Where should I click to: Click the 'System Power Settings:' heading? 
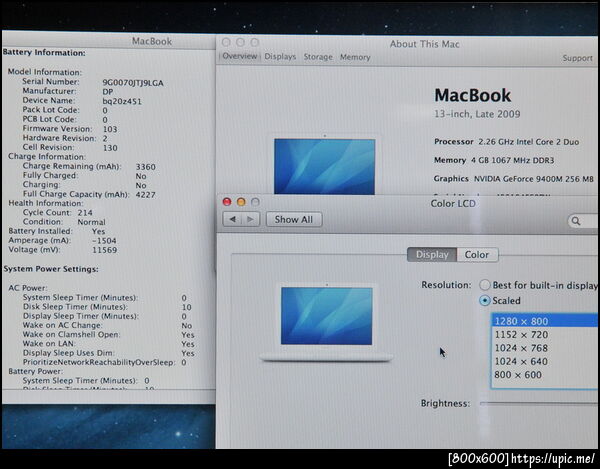pyautogui.click(x=51, y=269)
